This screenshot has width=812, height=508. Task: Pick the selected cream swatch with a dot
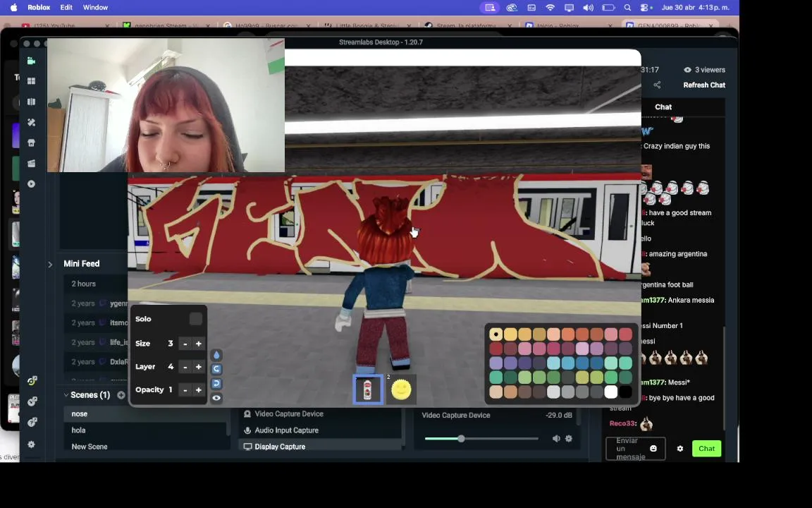[496, 334]
